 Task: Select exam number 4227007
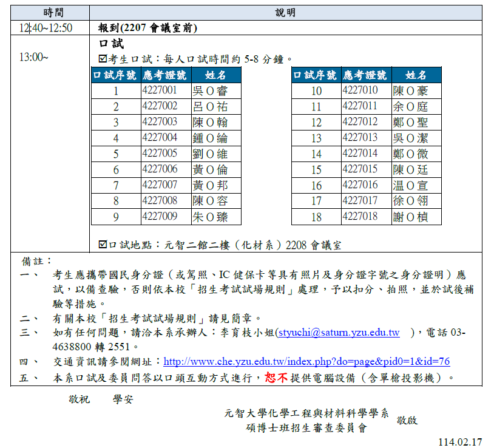tap(160, 185)
